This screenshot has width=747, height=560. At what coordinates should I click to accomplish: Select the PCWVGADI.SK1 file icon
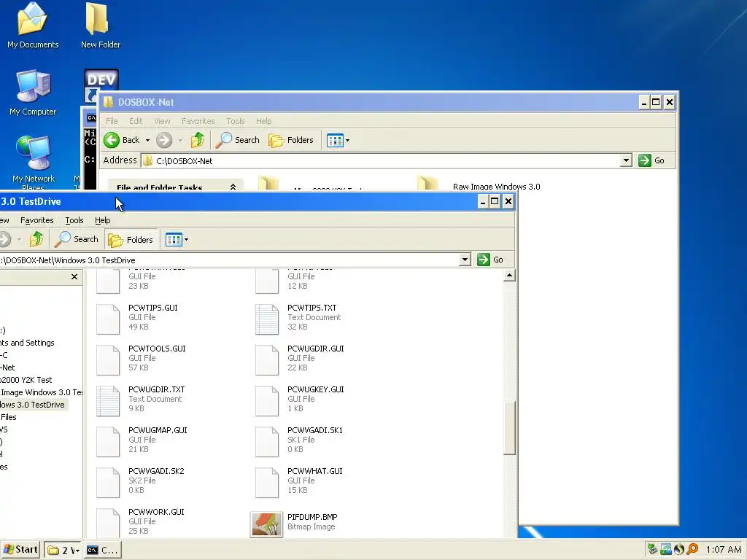[267, 441]
